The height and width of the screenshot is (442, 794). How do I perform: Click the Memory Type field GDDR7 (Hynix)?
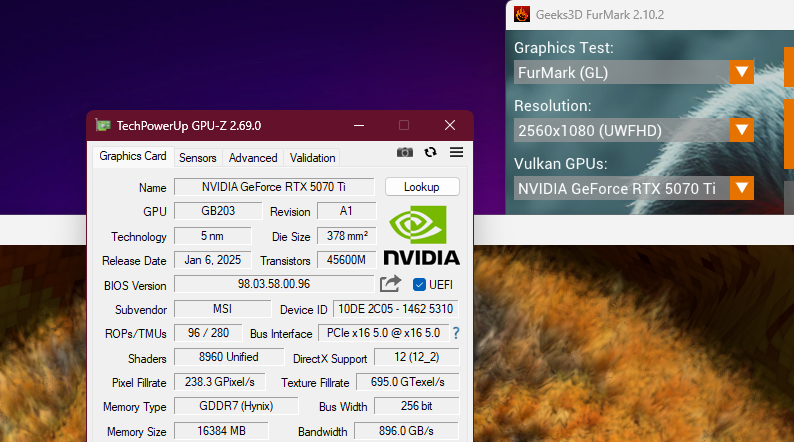(x=236, y=406)
